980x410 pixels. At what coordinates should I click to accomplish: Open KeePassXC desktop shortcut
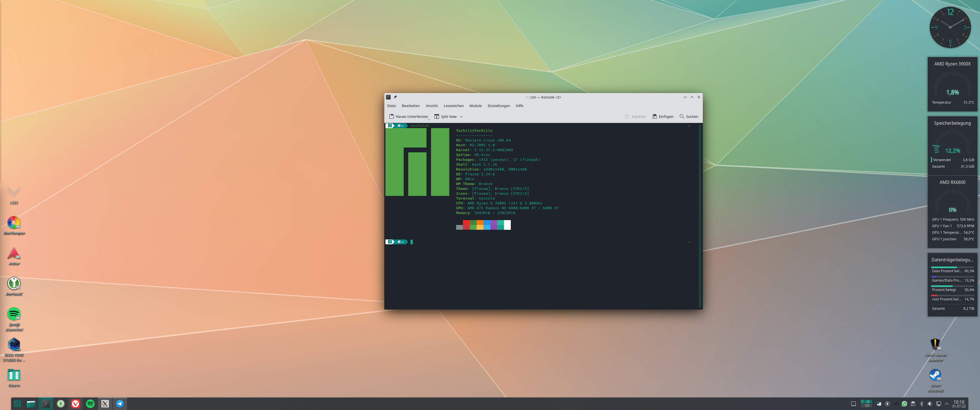[x=14, y=286]
